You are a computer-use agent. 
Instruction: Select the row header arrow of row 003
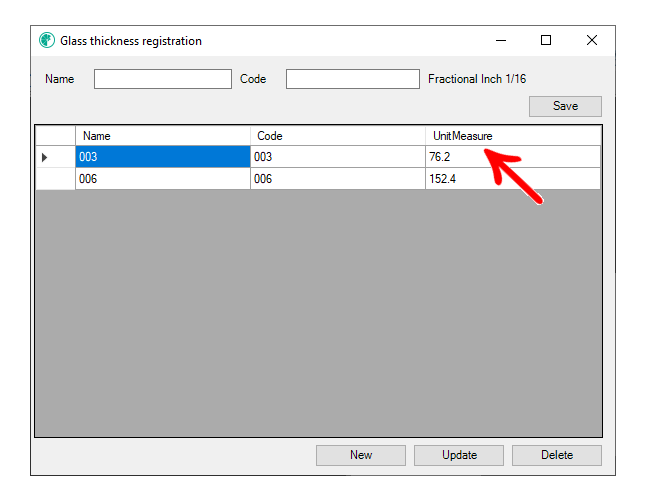coord(55,157)
